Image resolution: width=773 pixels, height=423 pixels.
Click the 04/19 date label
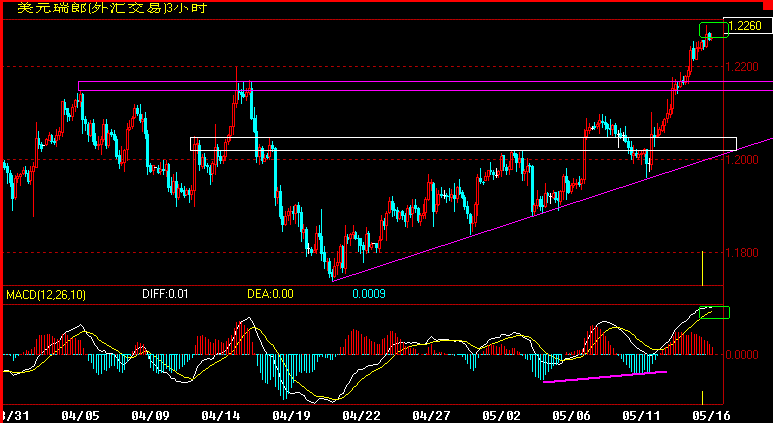point(290,416)
